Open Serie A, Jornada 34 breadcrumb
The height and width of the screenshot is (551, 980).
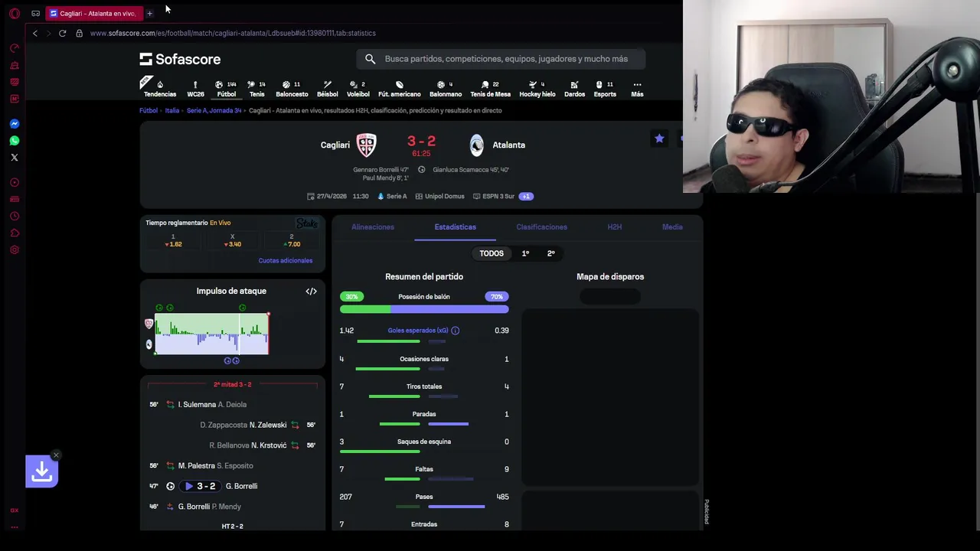click(214, 111)
